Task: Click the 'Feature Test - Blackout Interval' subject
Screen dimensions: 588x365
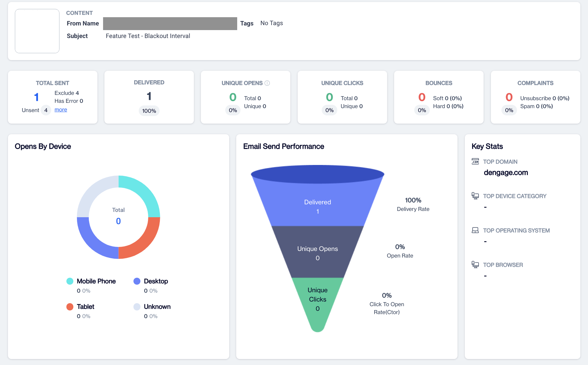Action: click(148, 36)
